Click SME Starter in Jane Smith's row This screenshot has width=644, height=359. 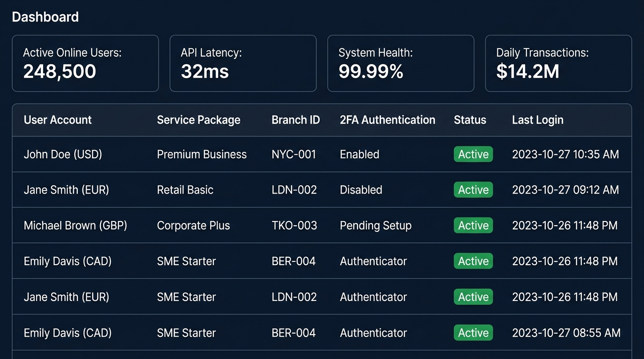[x=186, y=297]
